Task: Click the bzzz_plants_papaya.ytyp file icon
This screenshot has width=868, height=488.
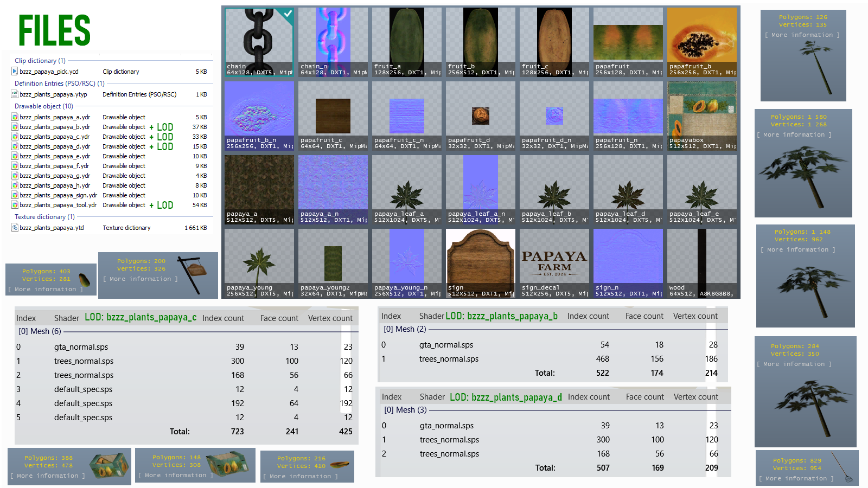Action: [15, 94]
